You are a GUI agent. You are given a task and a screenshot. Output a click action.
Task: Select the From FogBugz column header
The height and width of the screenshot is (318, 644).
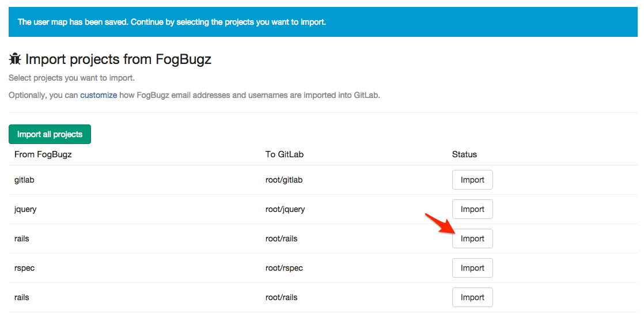tap(43, 154)
